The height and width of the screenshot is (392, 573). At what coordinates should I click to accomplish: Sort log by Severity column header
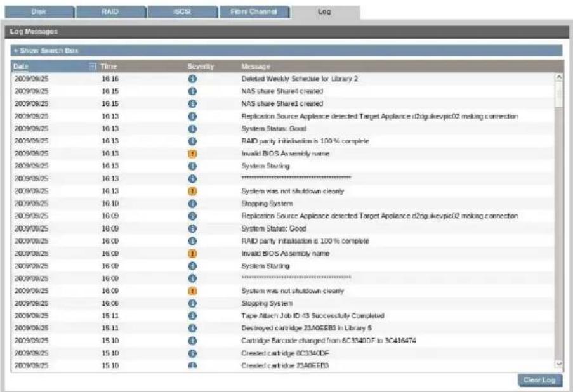[201, 67]
